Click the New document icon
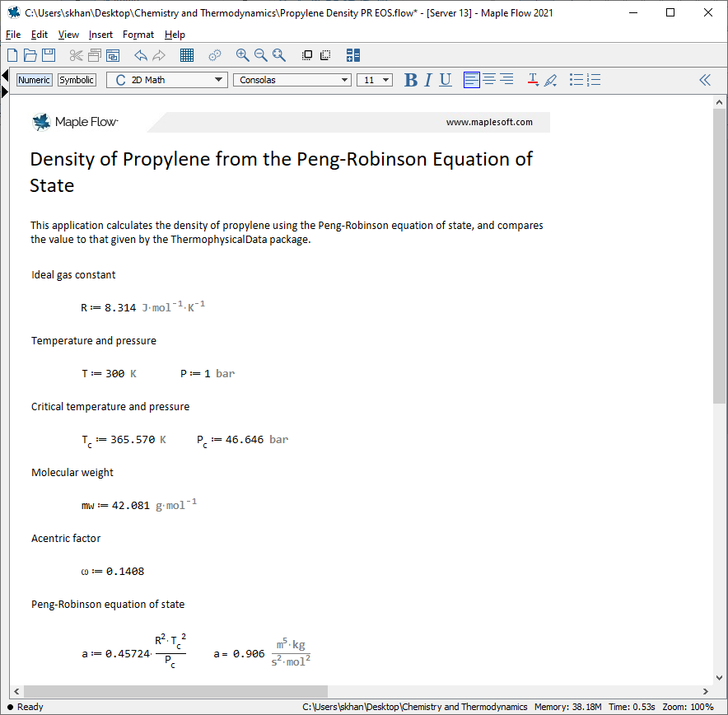This screenshot has width=728, height=715. [x=12, y=55]
